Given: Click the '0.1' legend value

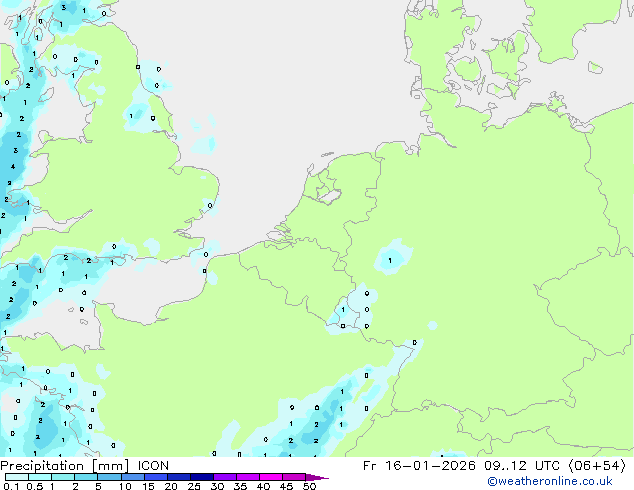Looking at the screenshot, I should 11,486.
